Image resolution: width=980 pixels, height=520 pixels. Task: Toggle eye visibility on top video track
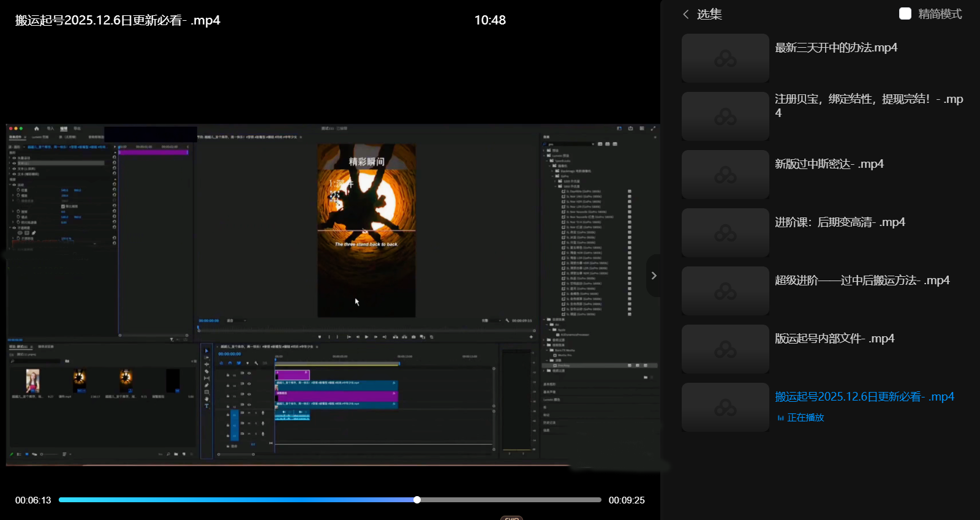coord(249,373)
